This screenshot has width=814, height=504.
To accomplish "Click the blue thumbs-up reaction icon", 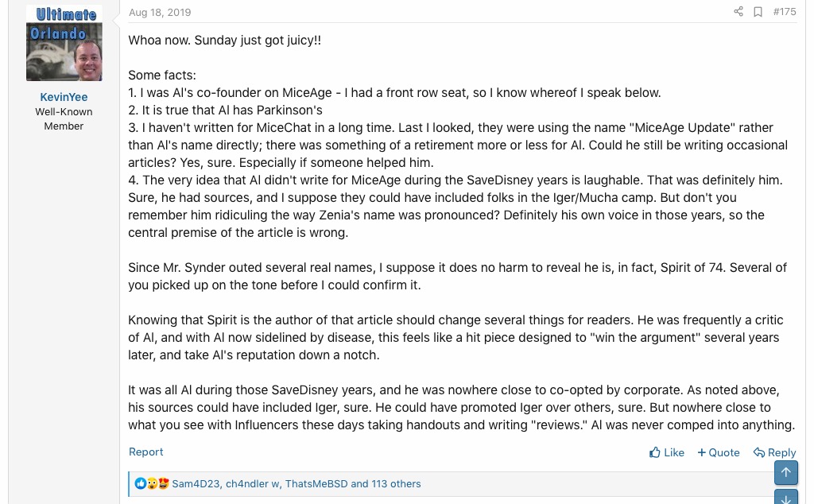I will tap(141, 483).
